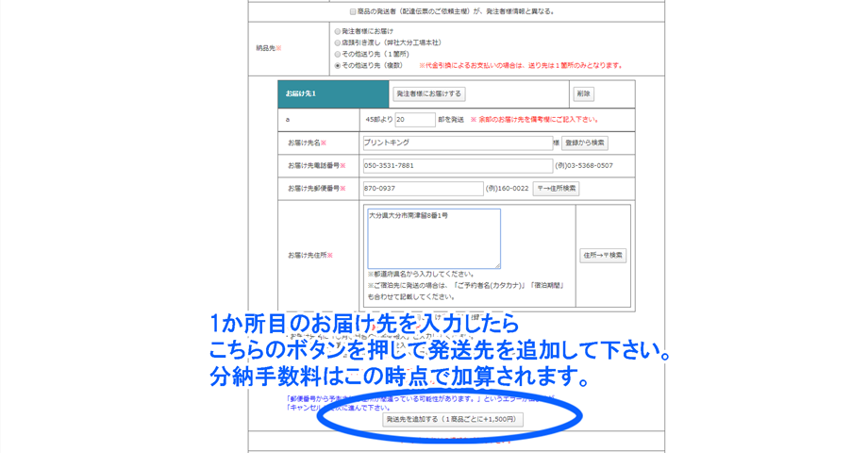Grab the address textarea resize handle
Viewport: 868px width, 453px height.
point(497,265)
